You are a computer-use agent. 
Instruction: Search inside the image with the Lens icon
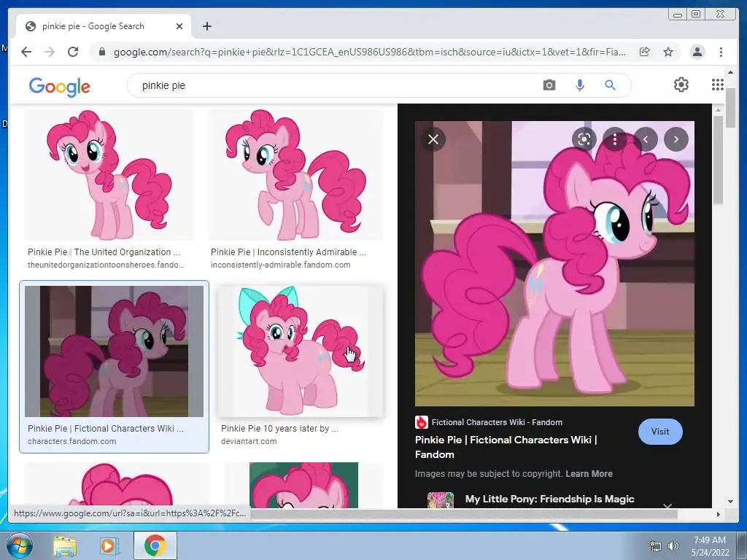584,139
